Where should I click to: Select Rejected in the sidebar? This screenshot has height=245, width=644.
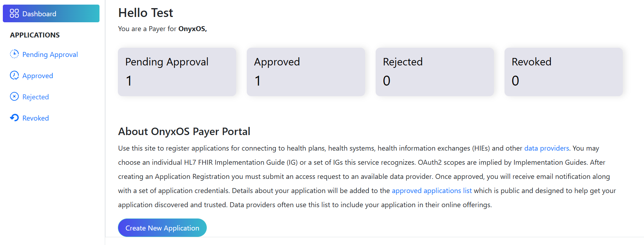[x=35, y=97]
